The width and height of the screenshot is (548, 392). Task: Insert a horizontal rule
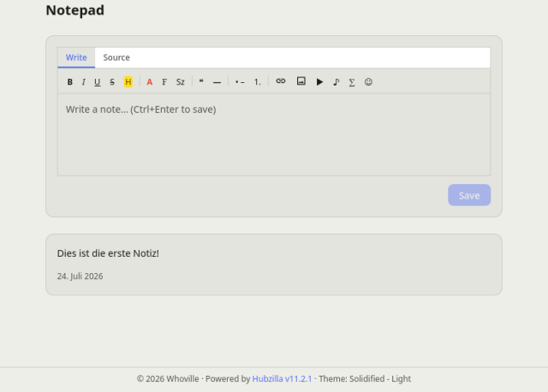(x=217, y=82)
